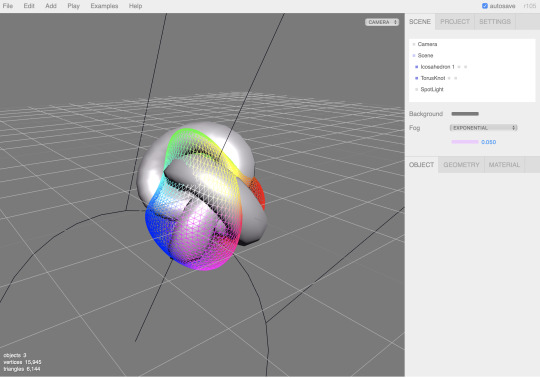Click the Background color swatch
Viewport: 540px width, 378px height.
[465, 114]
